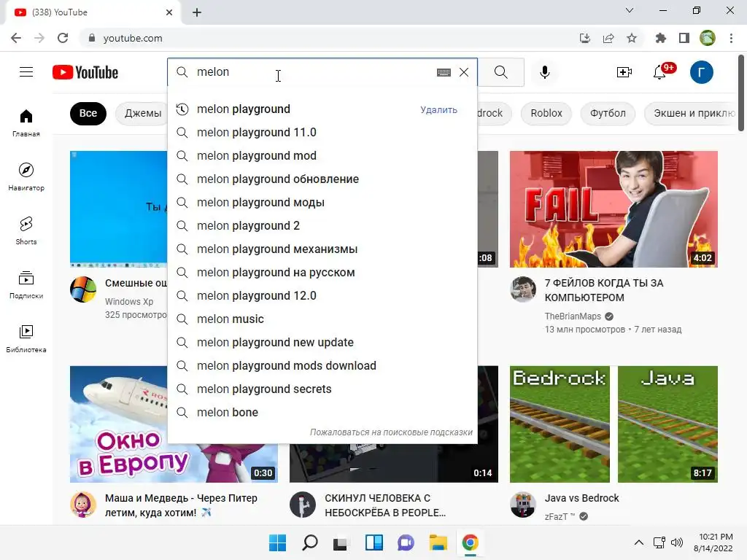This screenshot has width=747, height=560.
Task: Click the YouTube logo
Action: click(x=85, y=72)
